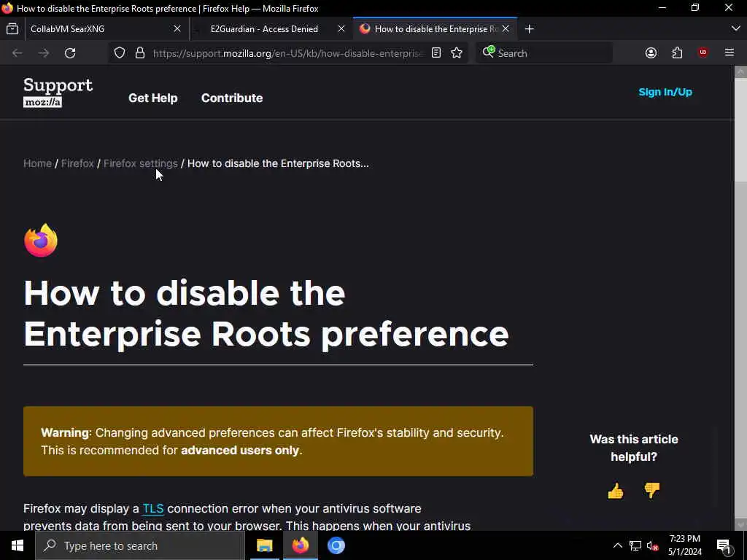Viewport: 747px width, 560px height.
Task: Click the page vertical scrollbar thumb
Action: tap(740, 130)
